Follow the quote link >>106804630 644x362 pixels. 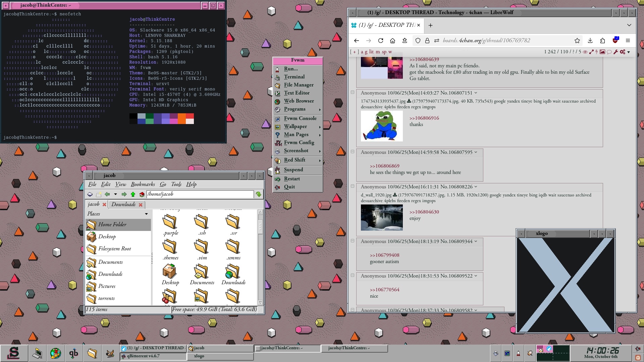pyautogui.click(x=424, y=212)
